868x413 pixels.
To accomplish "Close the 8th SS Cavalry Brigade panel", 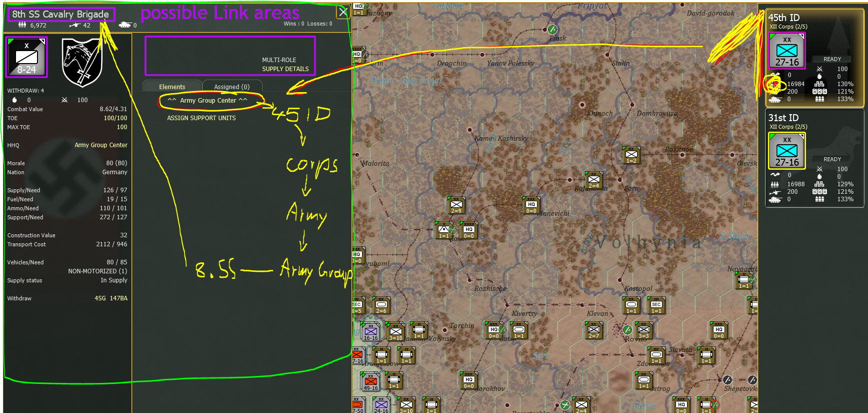I will pyautogui.click(x=343, y=12).
